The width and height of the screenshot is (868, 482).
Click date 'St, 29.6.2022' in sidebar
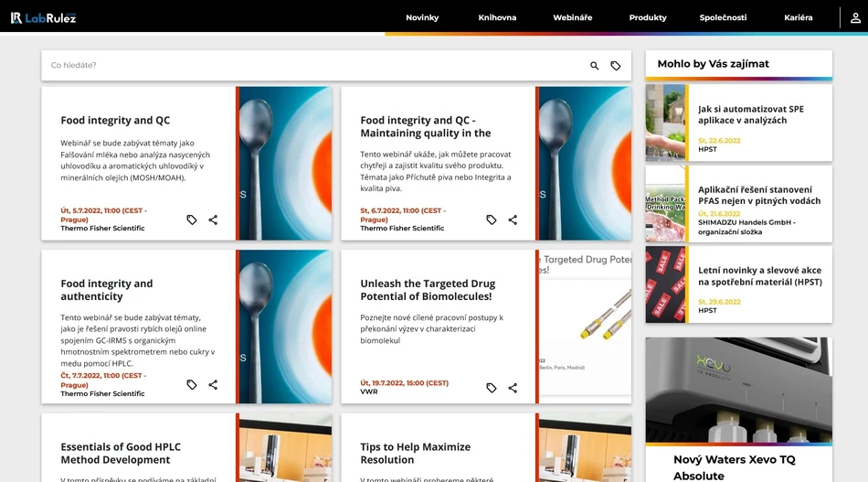(x=719, y=302)
